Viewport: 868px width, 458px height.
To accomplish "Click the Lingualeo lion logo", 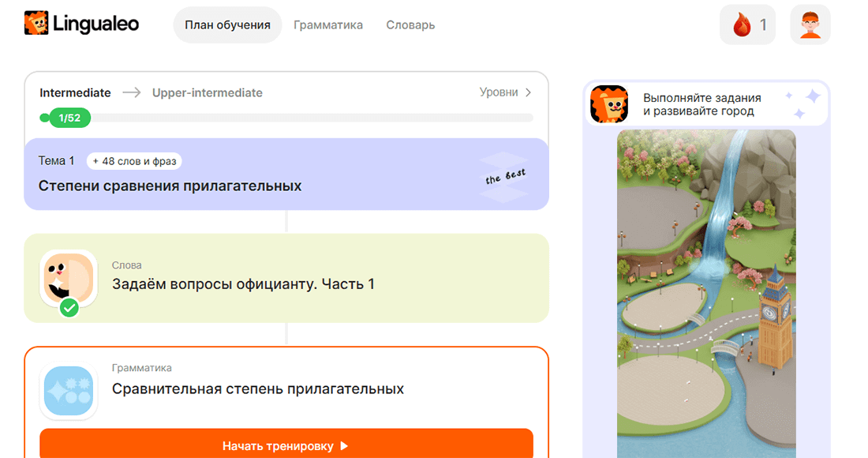I will (36, 23).
